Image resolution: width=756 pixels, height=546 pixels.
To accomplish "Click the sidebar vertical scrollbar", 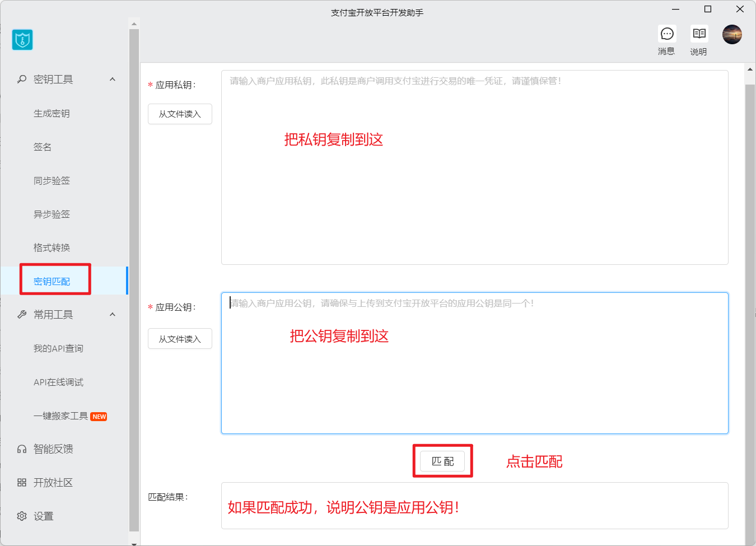I will tap(134, 280).
